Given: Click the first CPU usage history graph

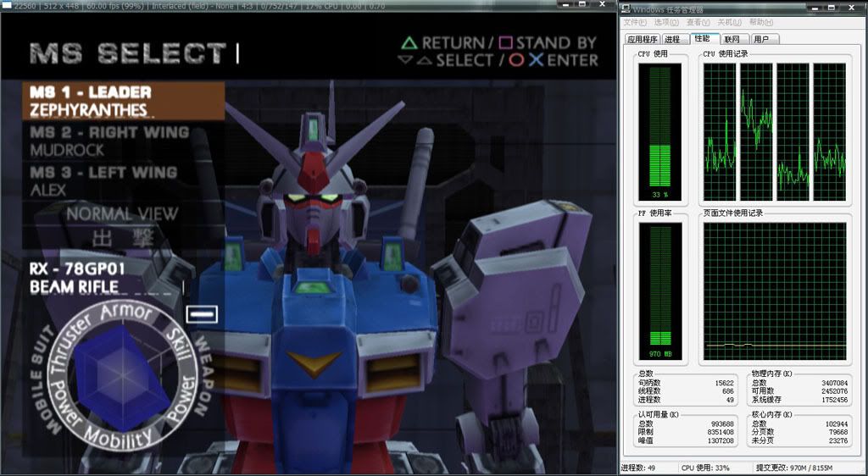Looking at the screenshot, I should tap(721, 132).
